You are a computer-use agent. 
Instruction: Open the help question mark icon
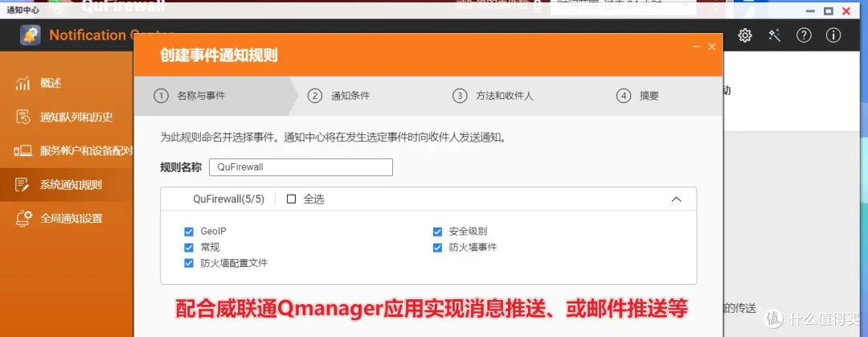[x=804, y=35]
